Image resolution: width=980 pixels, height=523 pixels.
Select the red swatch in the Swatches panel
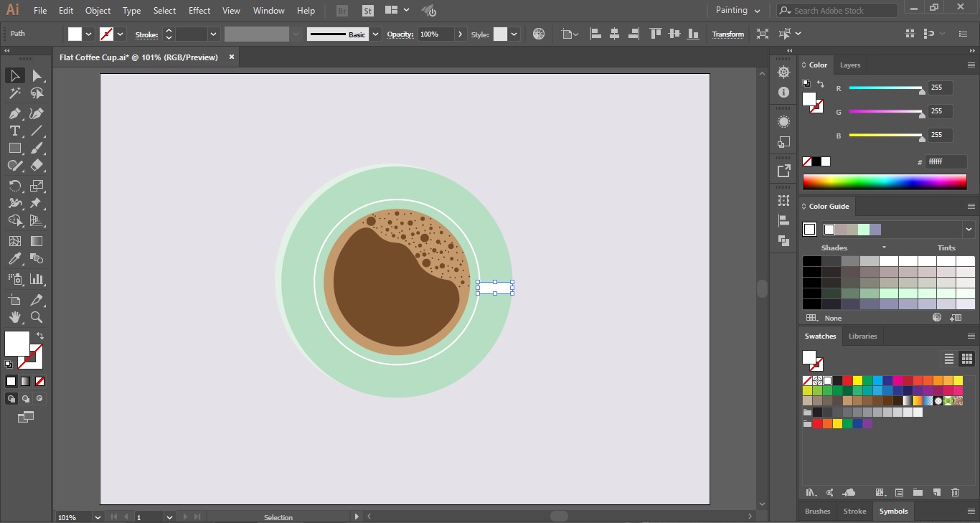tap(848, 381)
